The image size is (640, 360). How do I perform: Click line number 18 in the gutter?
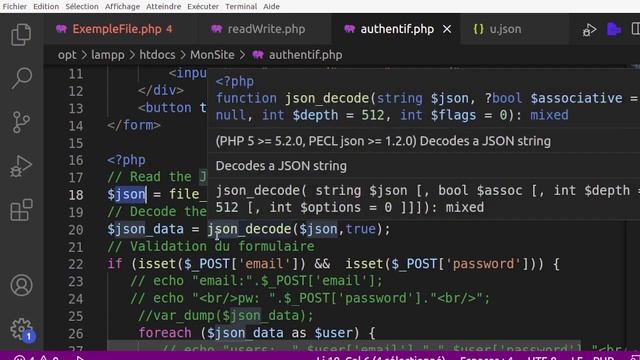[x=76, y=195]
